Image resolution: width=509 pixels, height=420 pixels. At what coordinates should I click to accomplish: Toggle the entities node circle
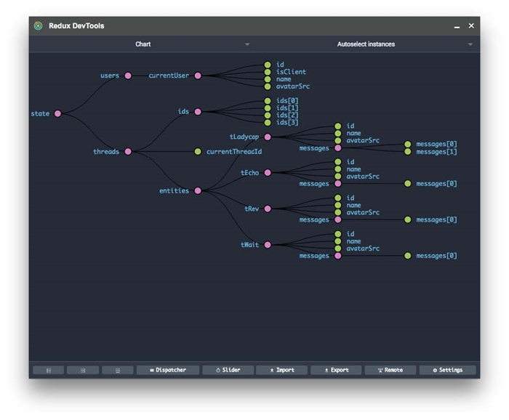click(198, 191)
